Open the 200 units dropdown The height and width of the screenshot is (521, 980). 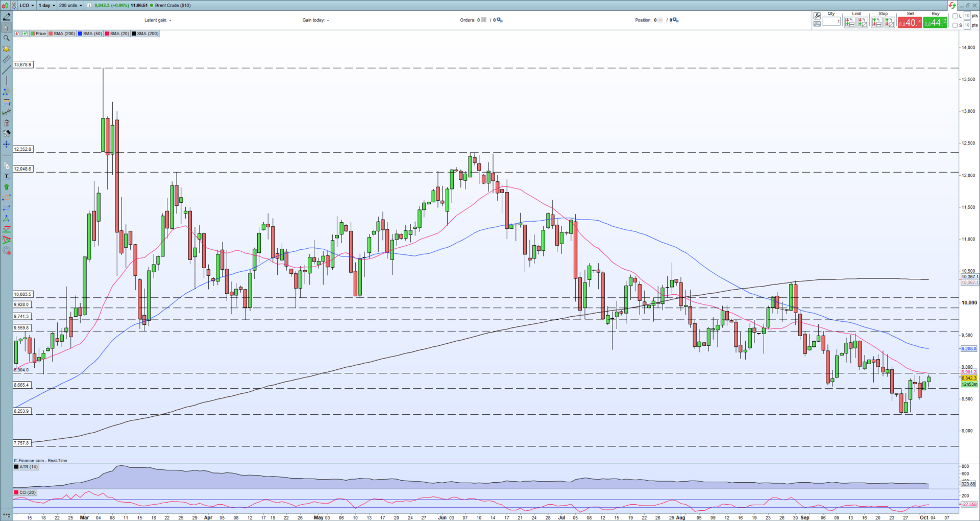(x=70, y=5)
